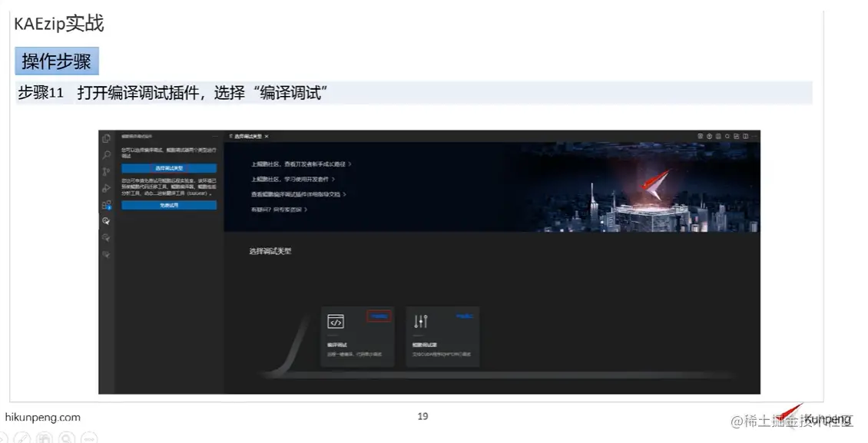Click the magnifier icon in the editor title toolbar

(727, 136)
